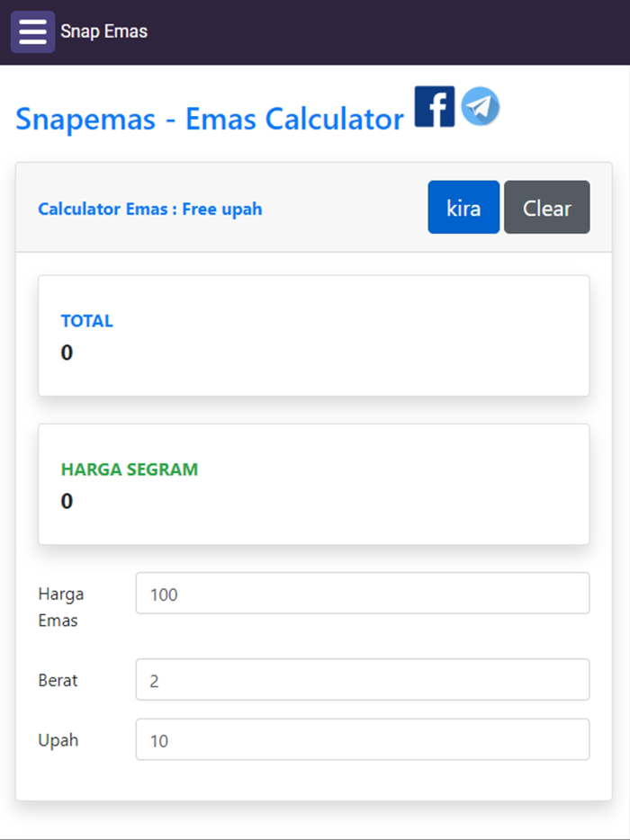Click the Snapemas - Emas Calculator heading
This screenshot has width=630, height=840.
click(207, 118)
